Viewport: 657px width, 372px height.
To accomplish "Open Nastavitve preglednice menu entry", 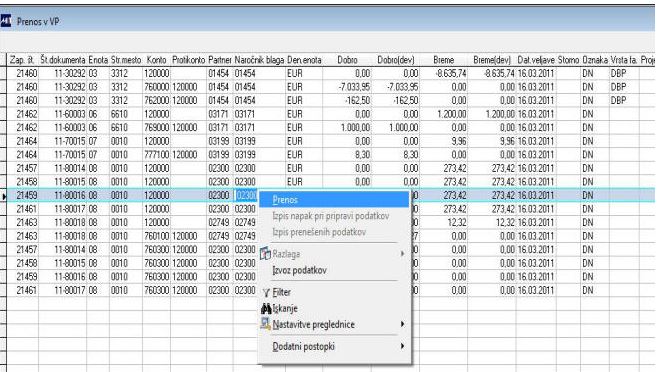I will [x=313, y=324].
